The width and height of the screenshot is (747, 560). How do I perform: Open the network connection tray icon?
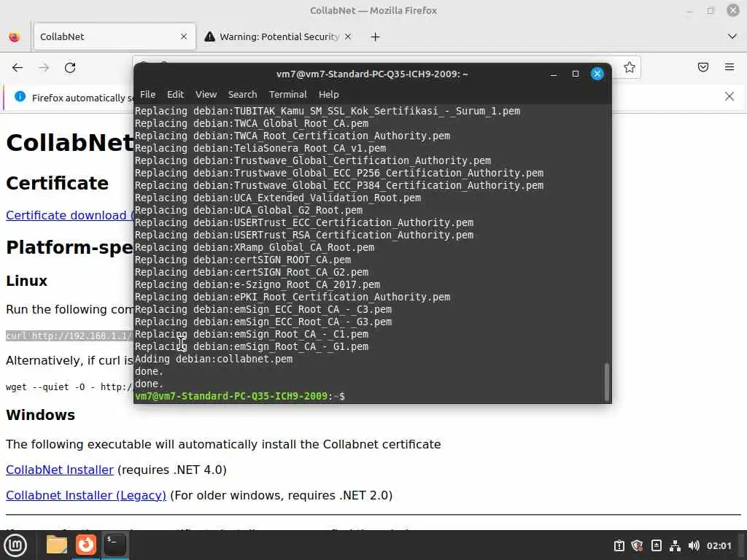tap(675, 545)
